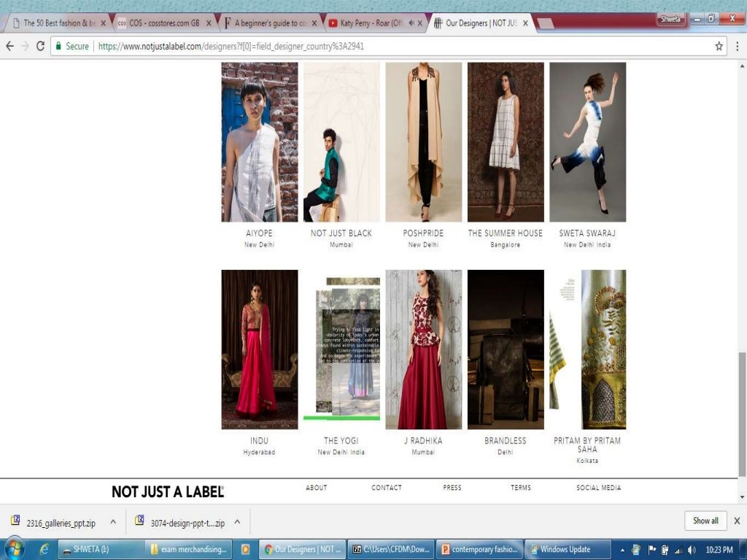Click Show all downloads button

705,521
